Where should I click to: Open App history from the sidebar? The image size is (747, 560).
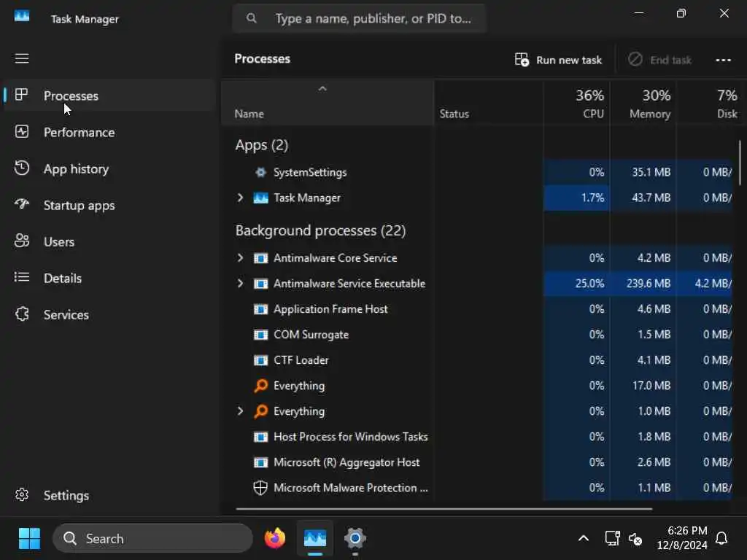76,169
